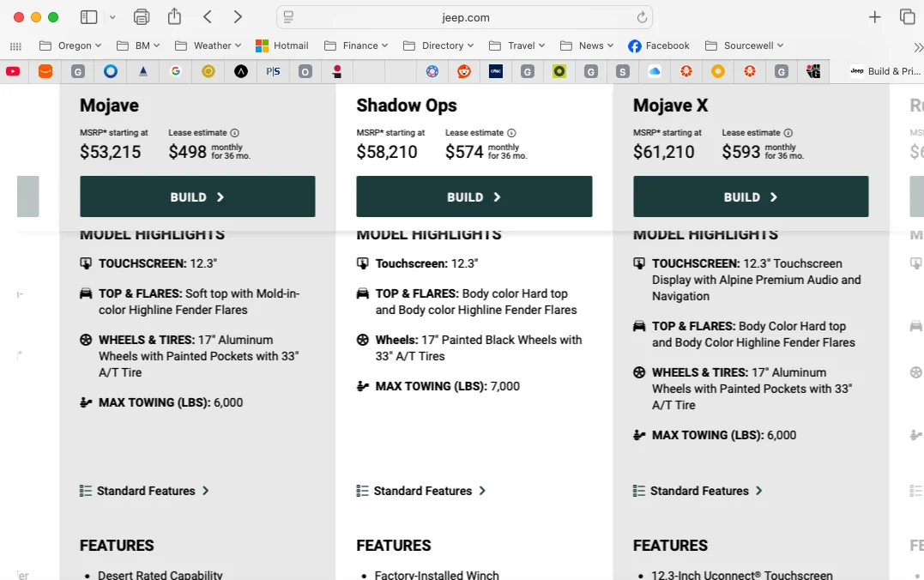Open the Facebook bookmark
Viewport: 924px width, 580px height.
(x=659, y=45)
